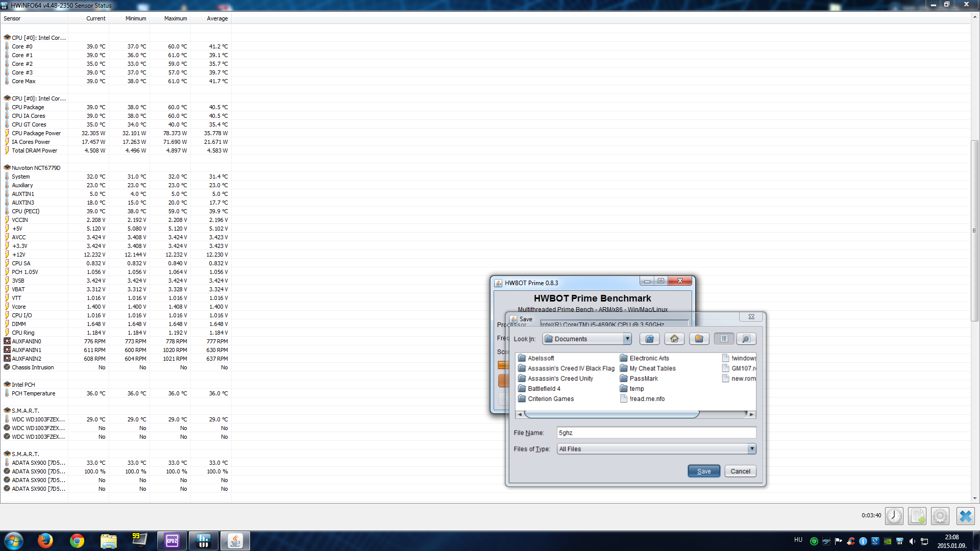Select the temp folder
Viewport: 980px width, 551px height.
click(x=632, y=389)
